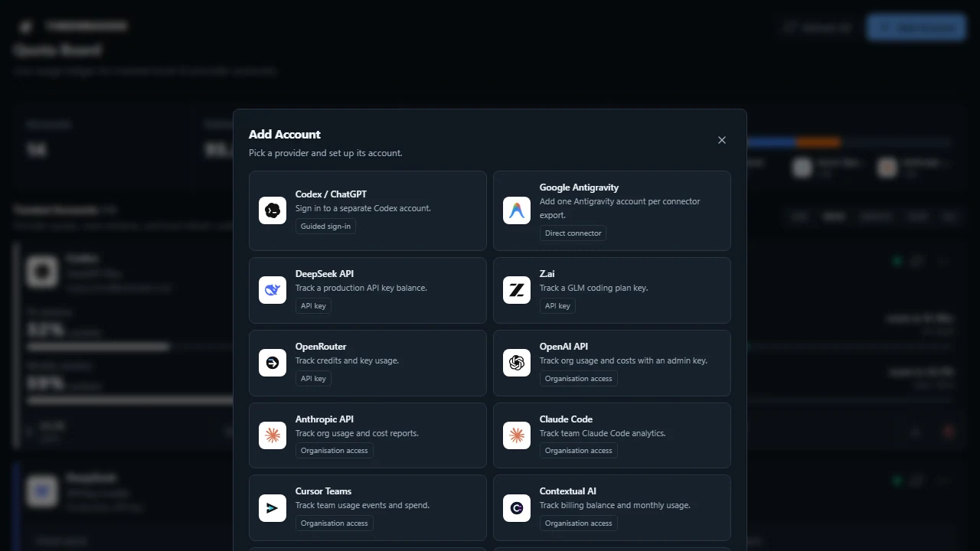Image resolution: width=980 pixels, height=551 pixels.
Task: Click the Claude Code starburst icon
Action: (517, 435)
